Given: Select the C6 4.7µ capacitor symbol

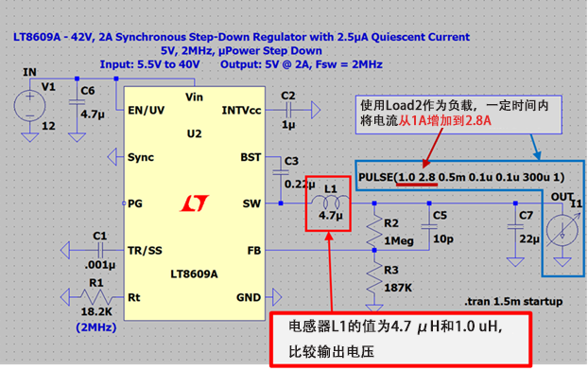Looking at the screenshot, I should [77, 102].
